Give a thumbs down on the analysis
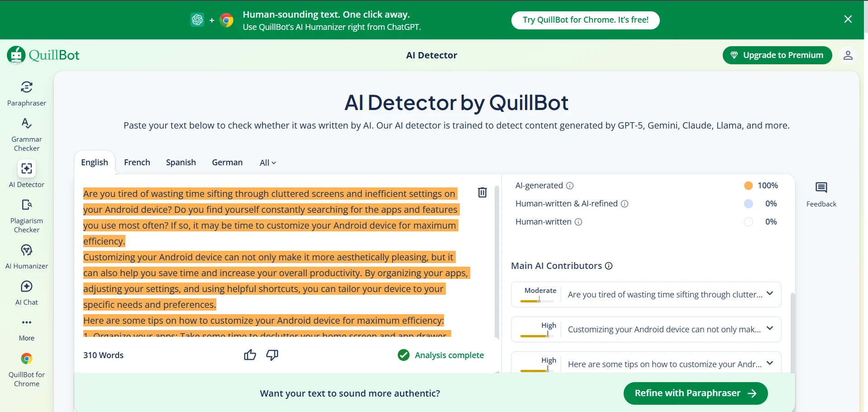Viewport: 868px width, 412px height. [272, 355]
